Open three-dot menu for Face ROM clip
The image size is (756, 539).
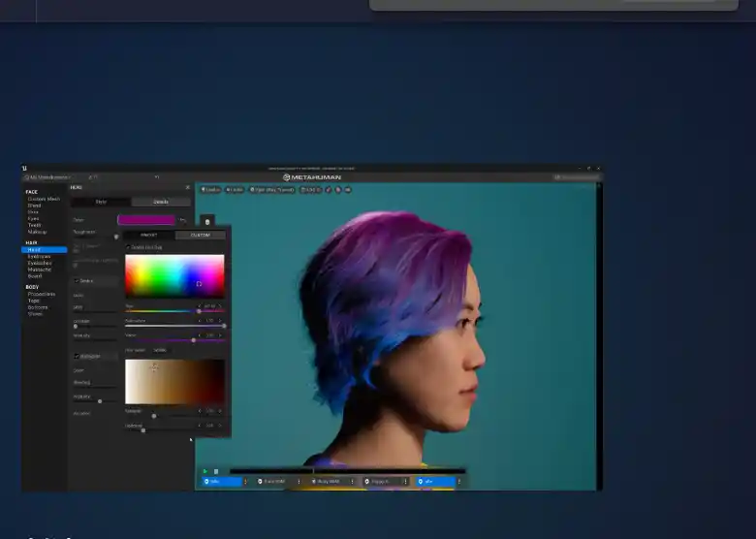click(x=299, y=481)
